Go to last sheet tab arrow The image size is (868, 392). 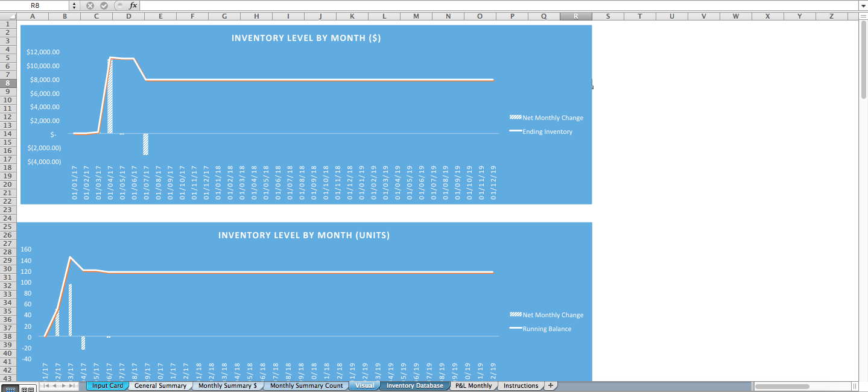72,385
